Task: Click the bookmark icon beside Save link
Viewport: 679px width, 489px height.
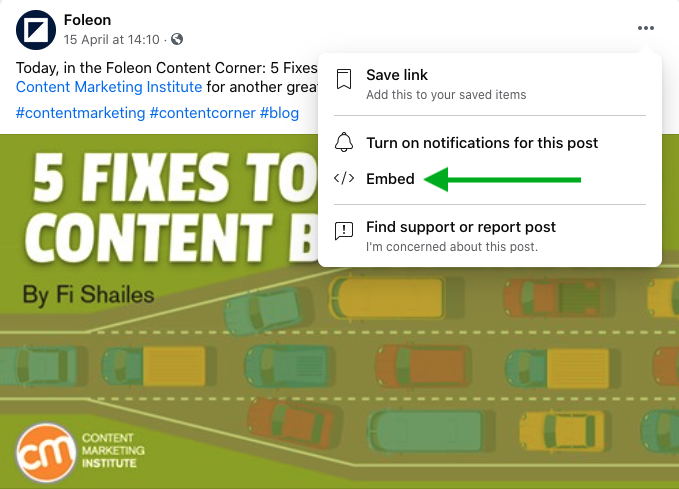Action: [x=344, y=81]
